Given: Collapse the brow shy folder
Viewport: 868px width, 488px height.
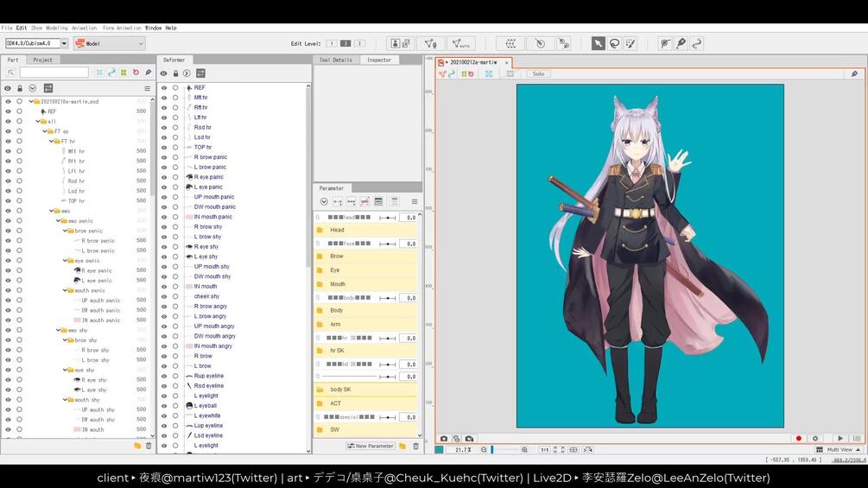Looking at the screenshot, I should pos(65,340).
